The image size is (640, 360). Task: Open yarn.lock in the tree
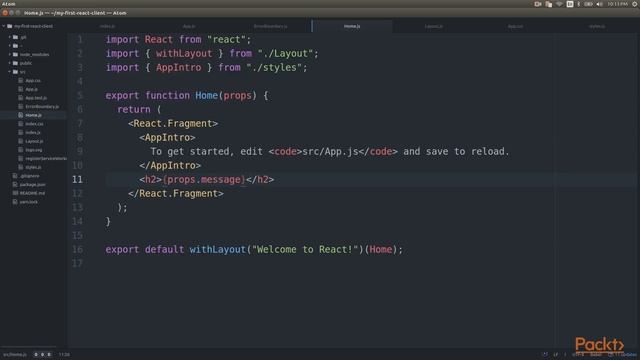pyautogui.click(x=29, y=202)
